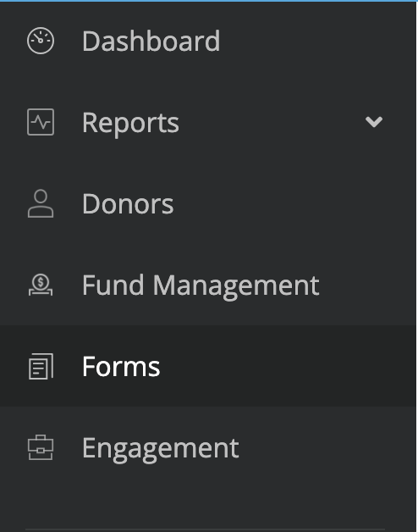This screenshot has width=418, height=532.
Task: Click the Dashboard speedometer gauge icon
Action: (x=41, y=41)
